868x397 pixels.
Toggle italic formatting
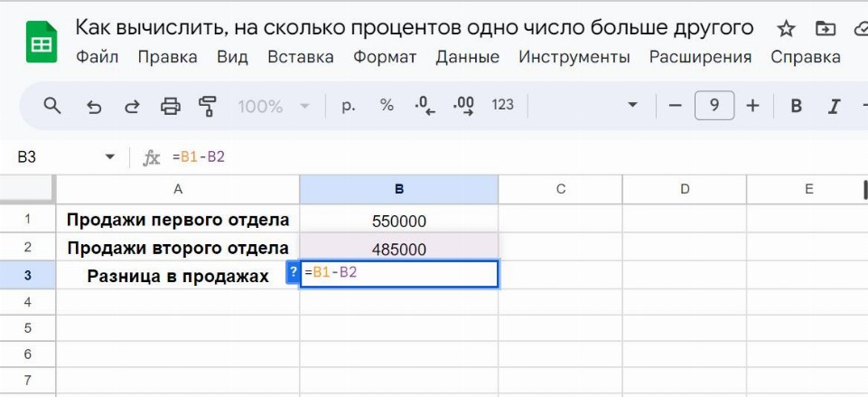835,106
